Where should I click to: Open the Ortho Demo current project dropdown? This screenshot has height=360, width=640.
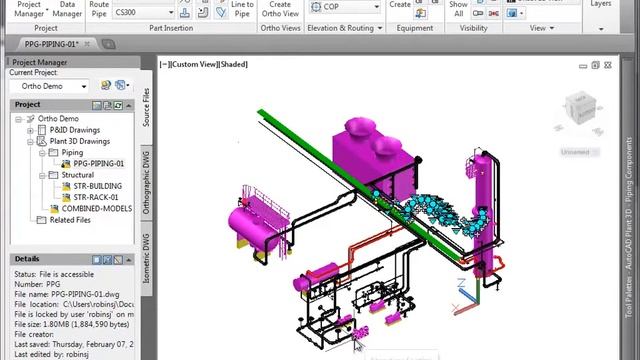pos(49,86)
